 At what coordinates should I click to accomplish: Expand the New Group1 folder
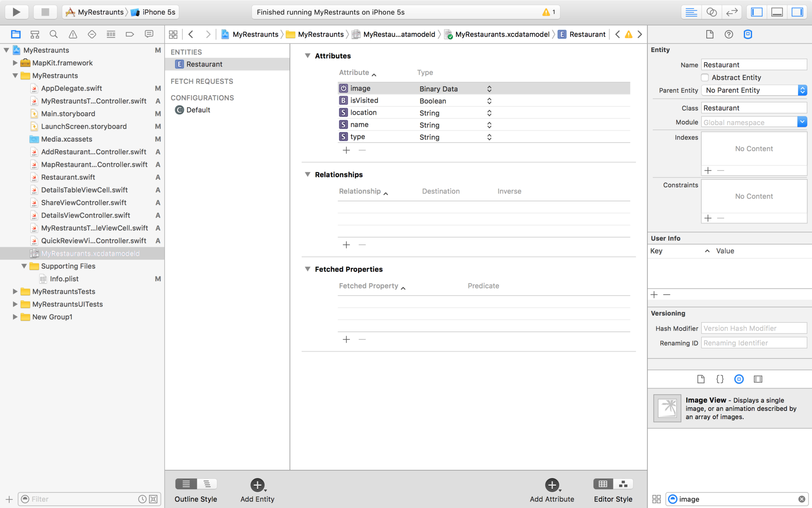click(15, 317)
